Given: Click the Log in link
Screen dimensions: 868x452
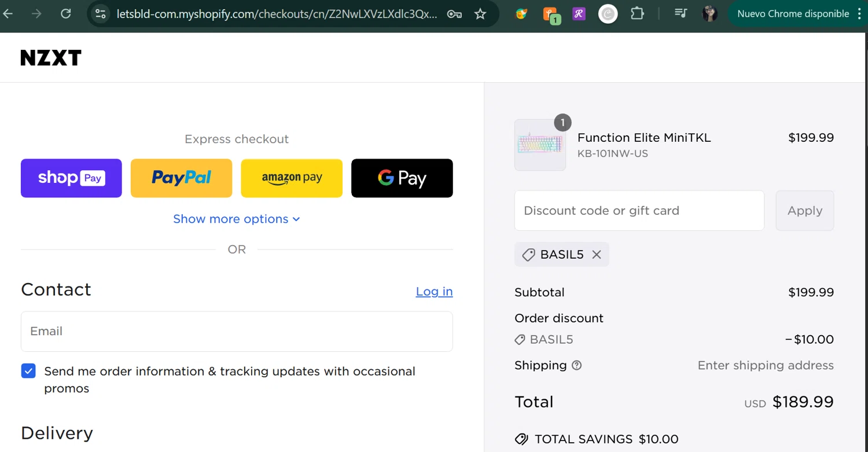Looking at the screenshot, I should [434, 291].
